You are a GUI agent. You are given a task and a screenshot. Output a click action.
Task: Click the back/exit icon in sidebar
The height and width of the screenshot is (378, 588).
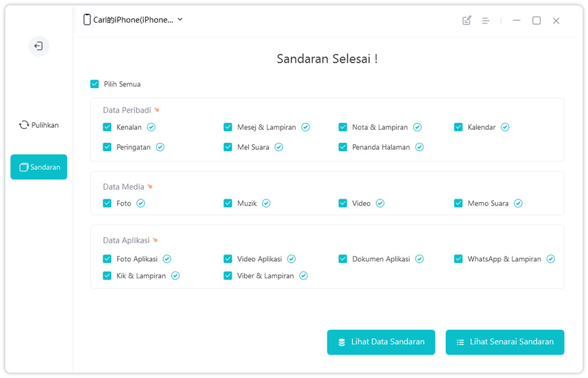click(39, 46)
